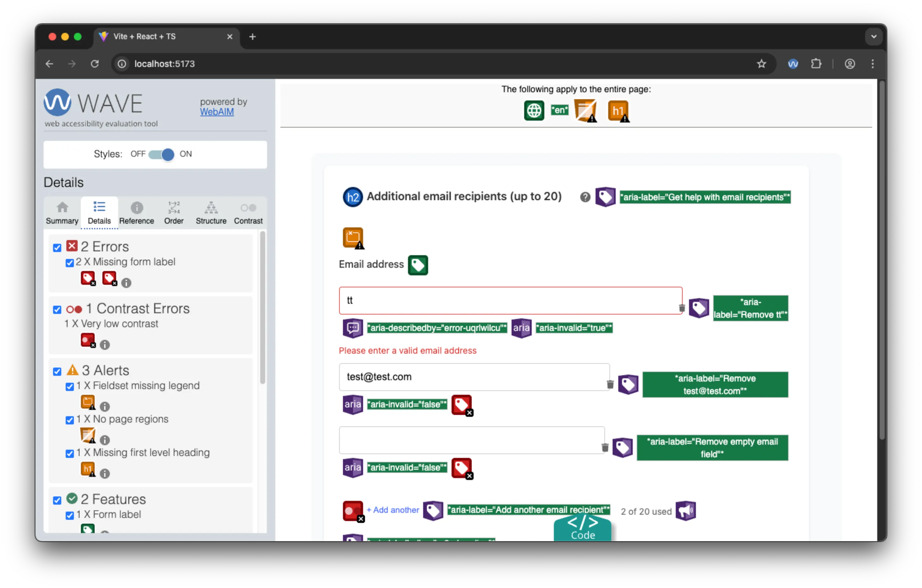
Task: Click the help question mark beside the heading
Action: pos(585,197)
